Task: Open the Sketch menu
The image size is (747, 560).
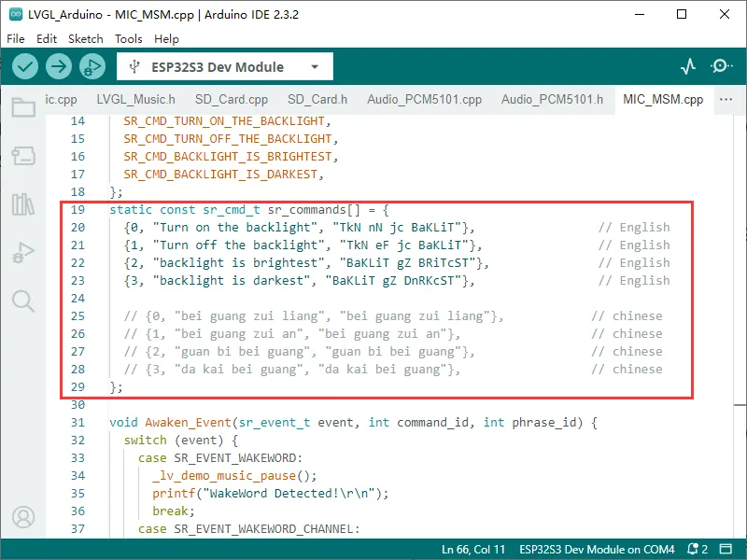Action: (x=86, y=39)
